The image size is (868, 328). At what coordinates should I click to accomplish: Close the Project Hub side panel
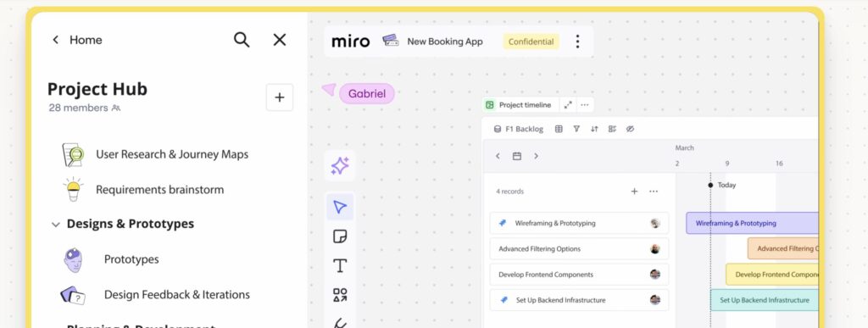coord(280,40)
